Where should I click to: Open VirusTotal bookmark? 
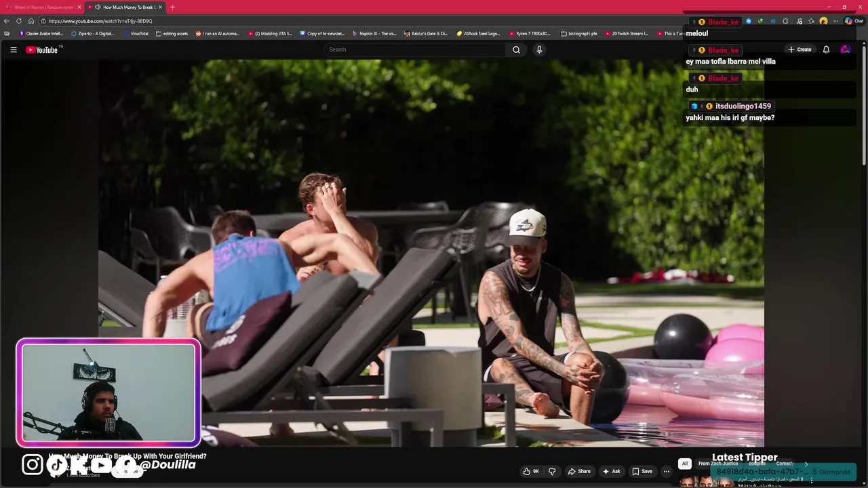(136, 33)
